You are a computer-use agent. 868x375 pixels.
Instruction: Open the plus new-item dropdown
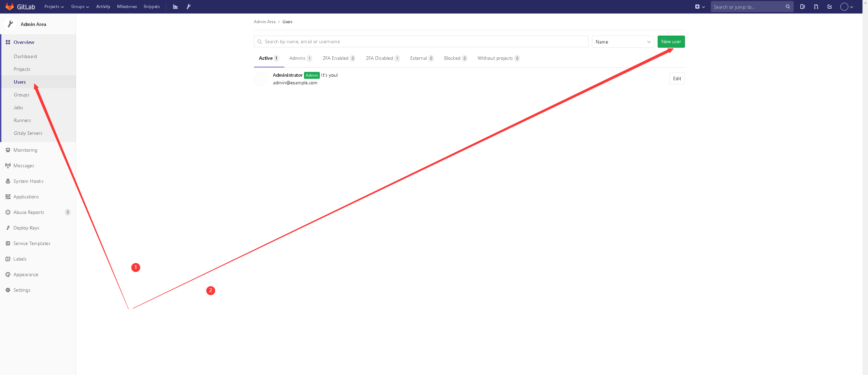click(700, 7)
